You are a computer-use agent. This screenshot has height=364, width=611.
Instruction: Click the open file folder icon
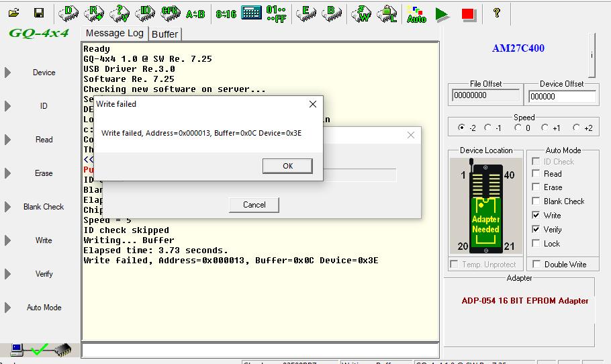coord(14,13)
